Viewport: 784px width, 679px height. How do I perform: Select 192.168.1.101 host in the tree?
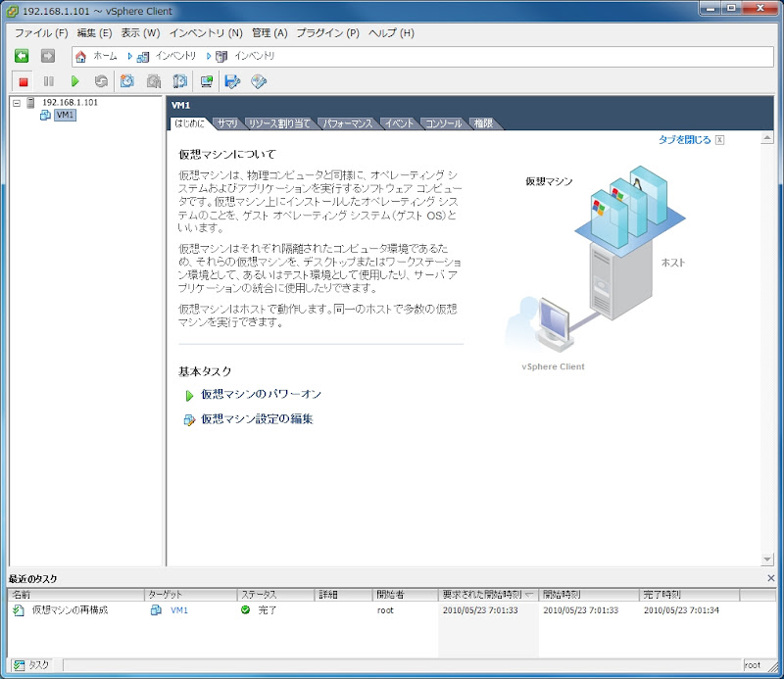[70, 103]
